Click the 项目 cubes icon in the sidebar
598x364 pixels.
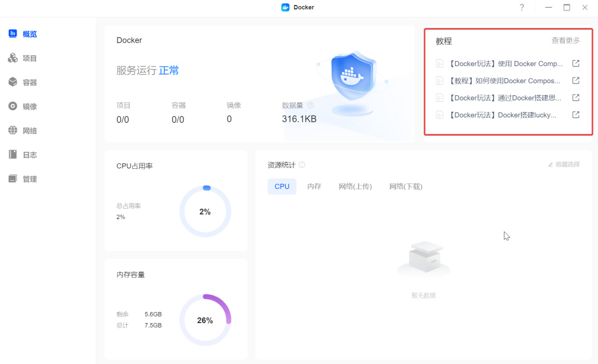pos(13,58)
